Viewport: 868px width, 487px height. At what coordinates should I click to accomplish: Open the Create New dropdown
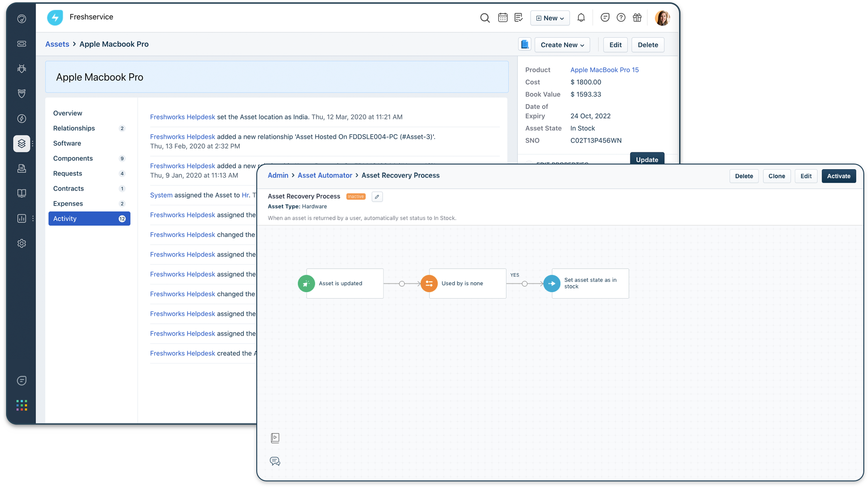pos(562,45)
